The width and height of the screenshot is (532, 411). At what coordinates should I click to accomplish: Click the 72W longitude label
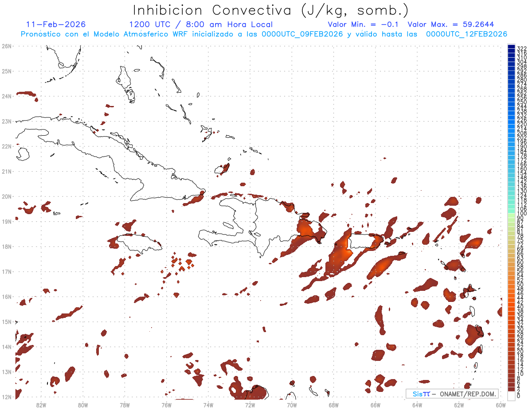click(250, 405)
